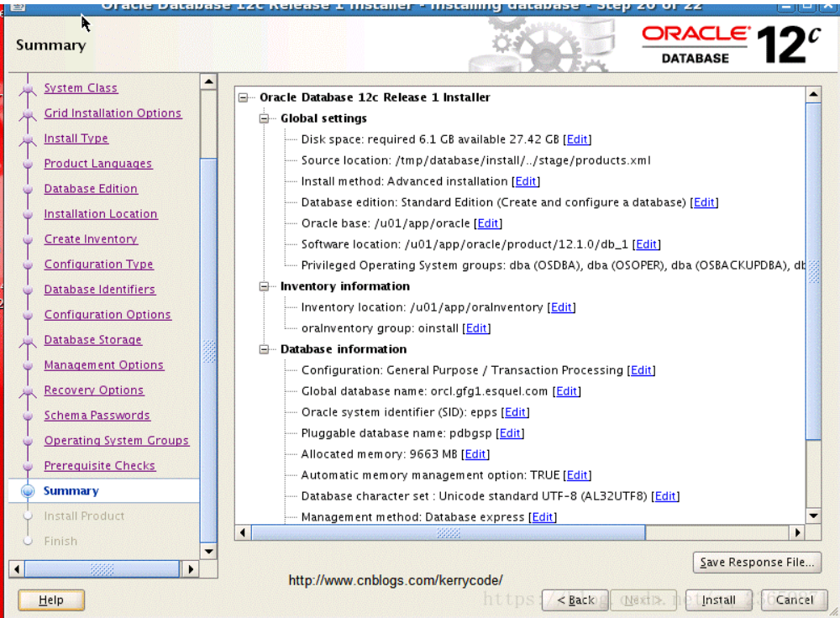
Task: Edit the Allocated memory value
Action: (x=475, y=454)
